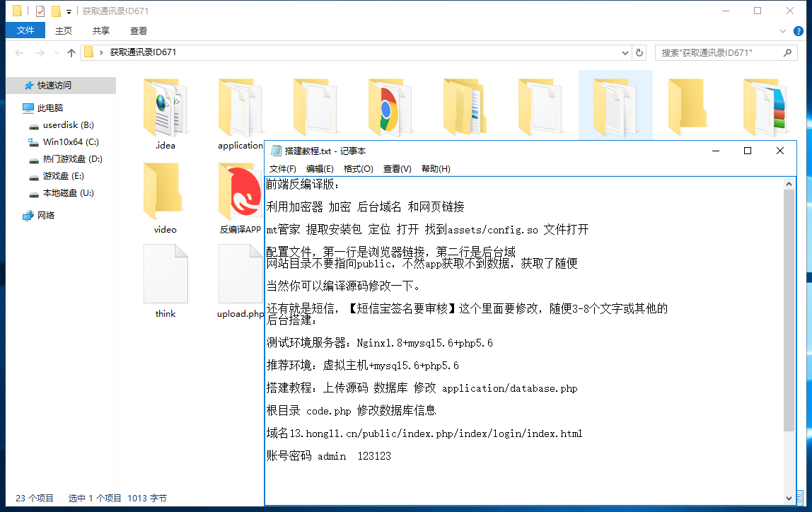Open the 编辑(E) menu in Notepad

click(x=320, y=169)
